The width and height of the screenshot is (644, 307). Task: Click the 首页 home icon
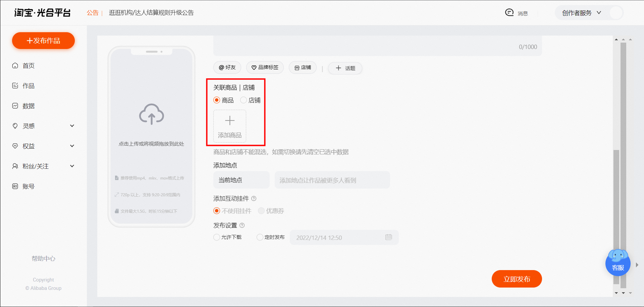coord(15,65)
